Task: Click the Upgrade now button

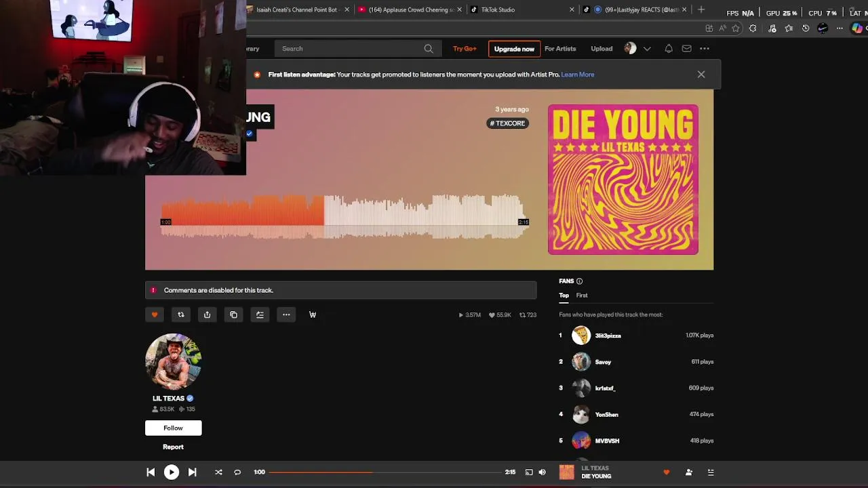Action: [x=514, y=49]
